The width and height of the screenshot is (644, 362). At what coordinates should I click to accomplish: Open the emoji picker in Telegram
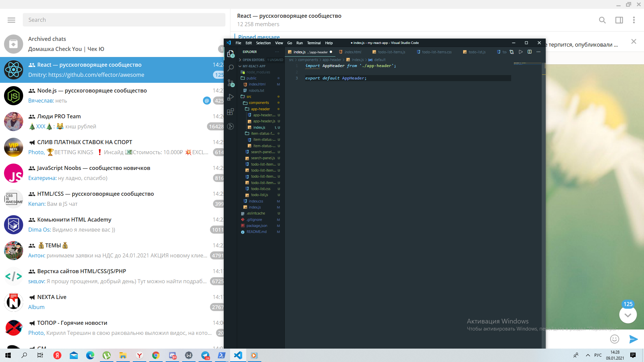[x=614, y=339]
